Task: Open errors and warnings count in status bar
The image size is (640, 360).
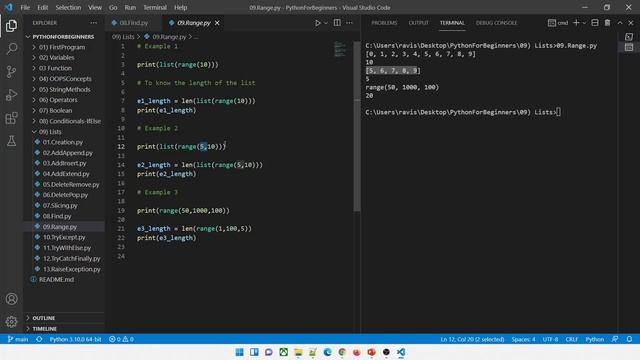Action: [121, 339]
